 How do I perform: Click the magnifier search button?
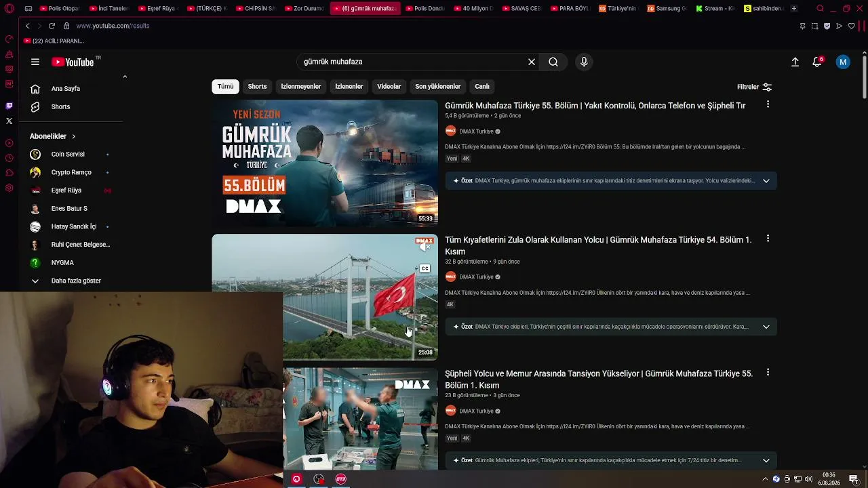[553, 62]
